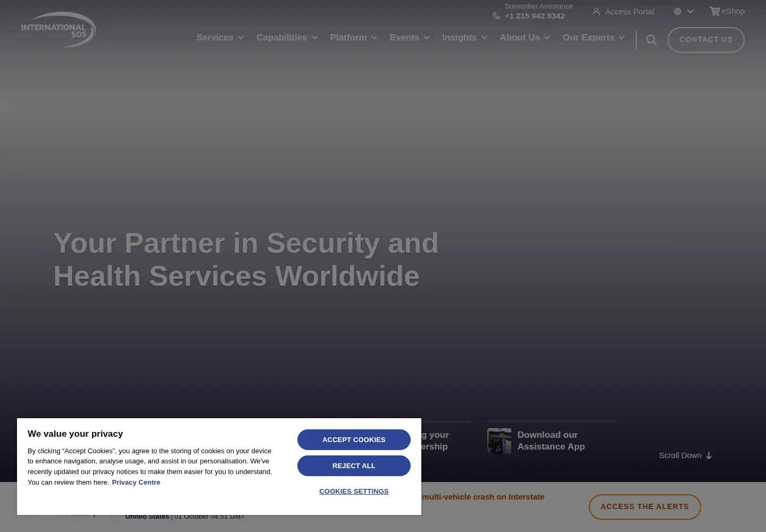Open the Access Portal link
766x532 pixels.
[629, 12]
